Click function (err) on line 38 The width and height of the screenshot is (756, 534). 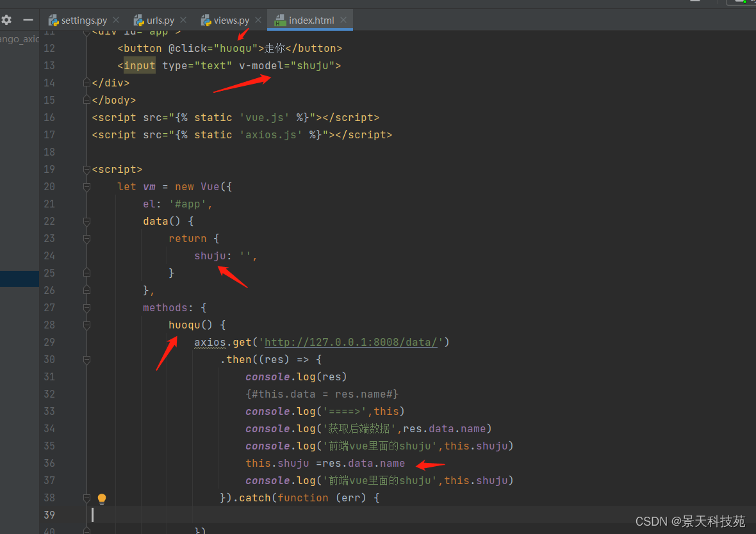[x=322, y=498]
